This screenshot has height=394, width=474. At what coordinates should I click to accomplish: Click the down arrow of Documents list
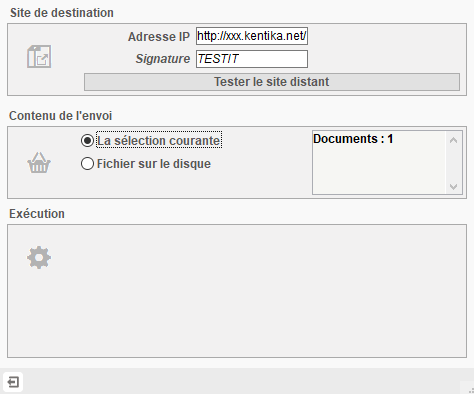click(x=453, y=186)
